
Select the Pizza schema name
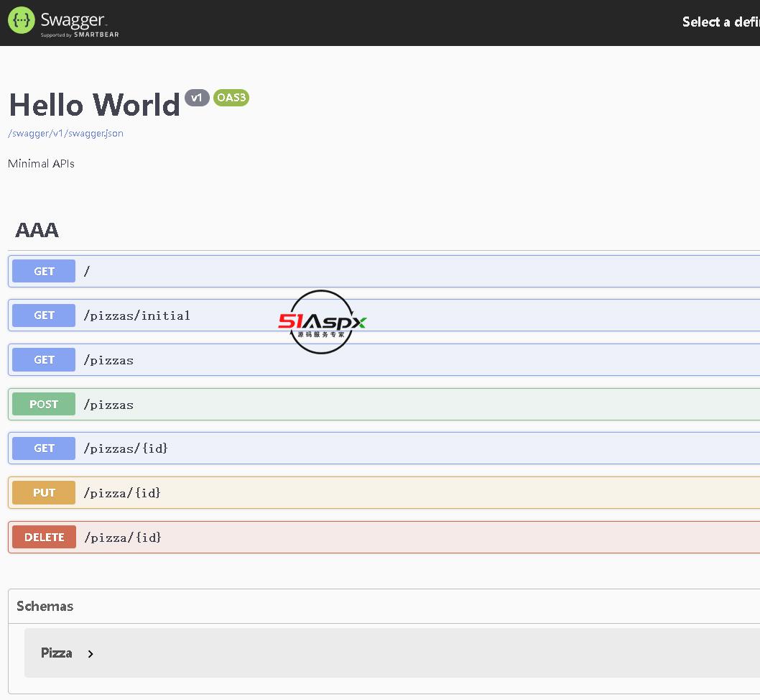(56, 653)
